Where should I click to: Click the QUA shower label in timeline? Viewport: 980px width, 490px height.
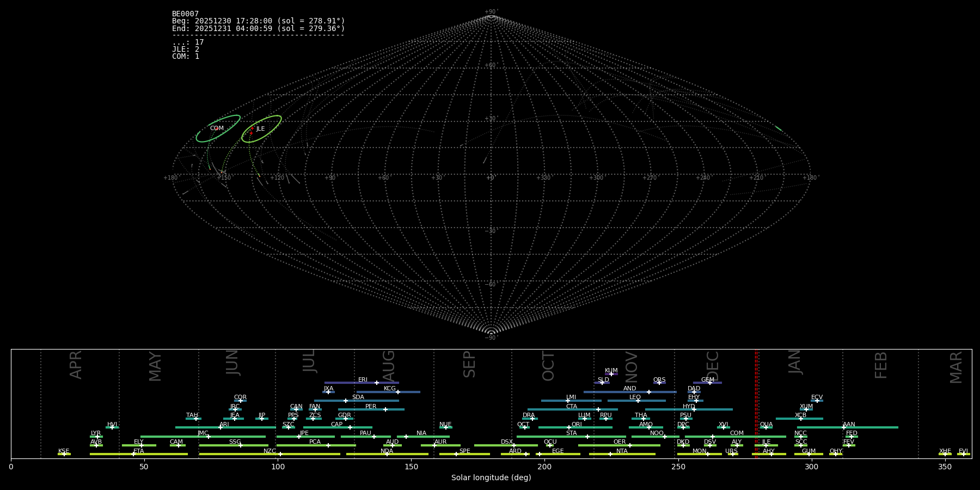766,425
